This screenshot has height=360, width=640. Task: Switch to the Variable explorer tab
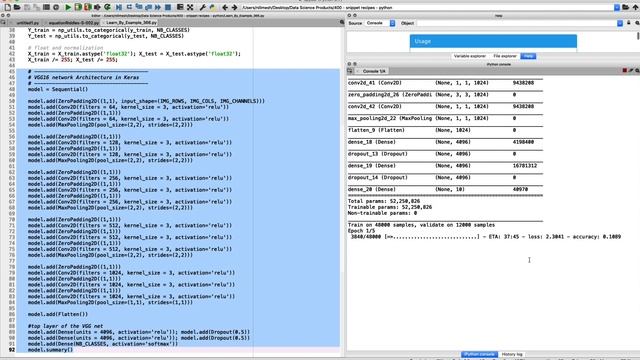coord(470,56)
